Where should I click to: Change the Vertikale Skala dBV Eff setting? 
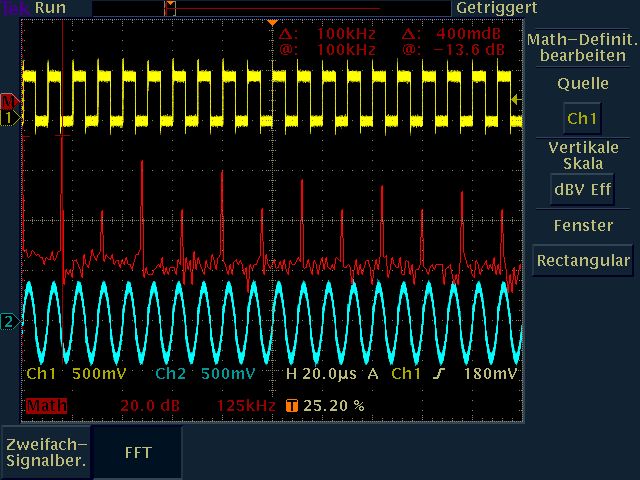click(582, 188)
